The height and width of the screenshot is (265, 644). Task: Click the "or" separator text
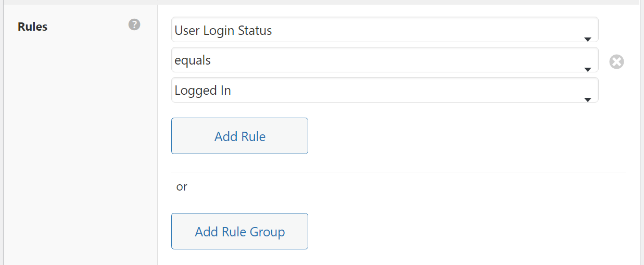click(x=182, y=186)
